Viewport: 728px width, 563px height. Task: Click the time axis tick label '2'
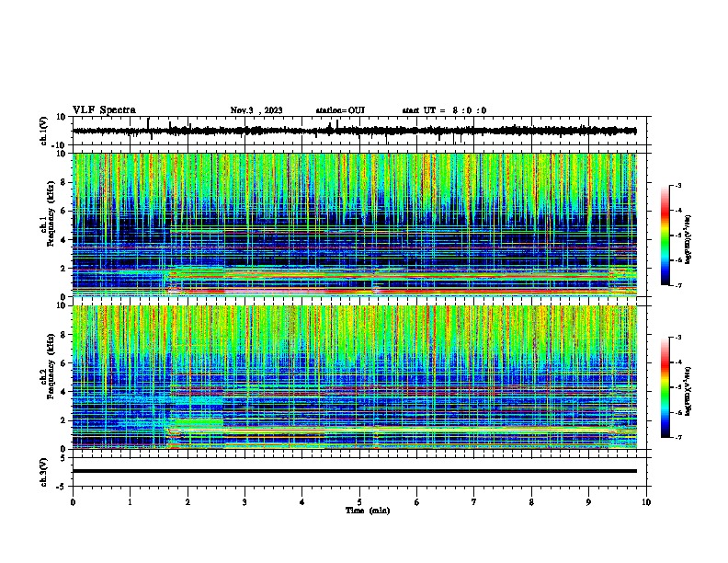(x=188, y=501)
